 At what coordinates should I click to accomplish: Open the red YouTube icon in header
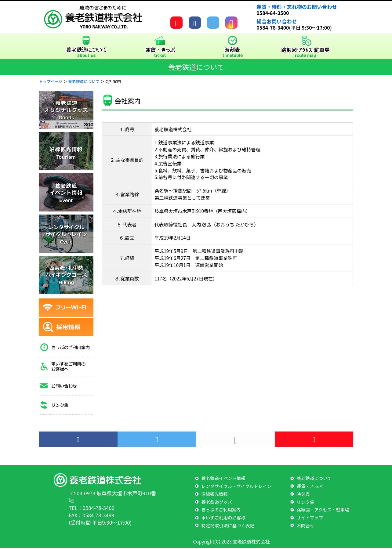click(x=176, y=23)
